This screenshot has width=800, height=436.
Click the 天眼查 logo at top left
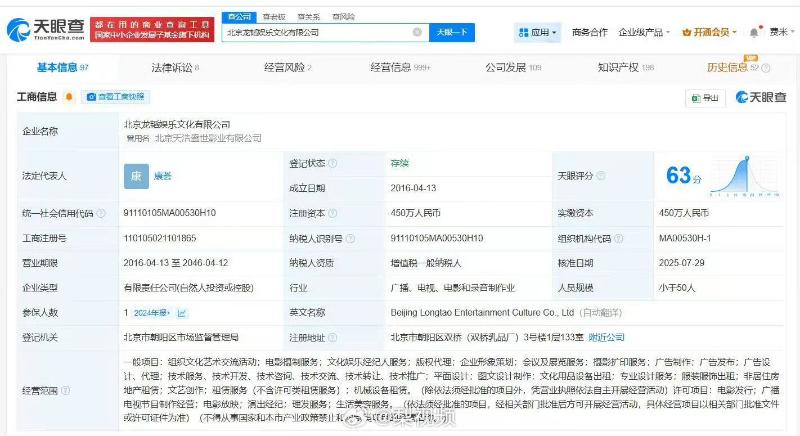click(x=40, y=32)
